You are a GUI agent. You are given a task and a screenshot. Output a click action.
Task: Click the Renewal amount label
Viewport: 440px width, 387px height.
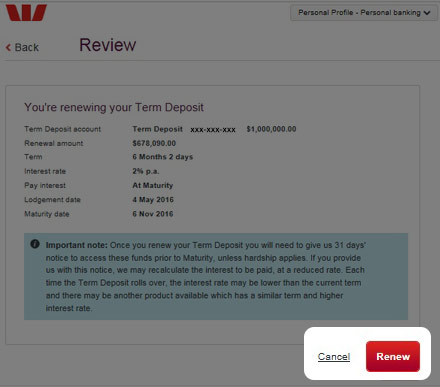pos(54,143)
